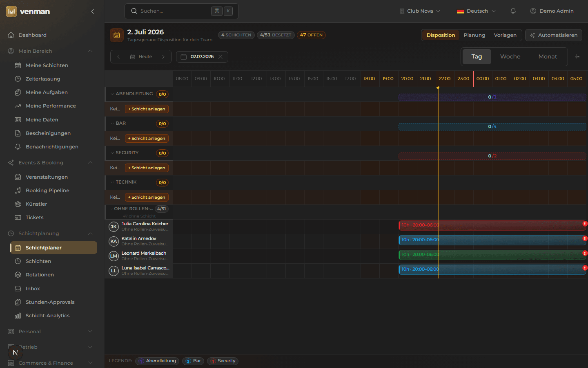The image size is (588, 368).
Task: Click the Suchen search field
Action: coord(181,11)
